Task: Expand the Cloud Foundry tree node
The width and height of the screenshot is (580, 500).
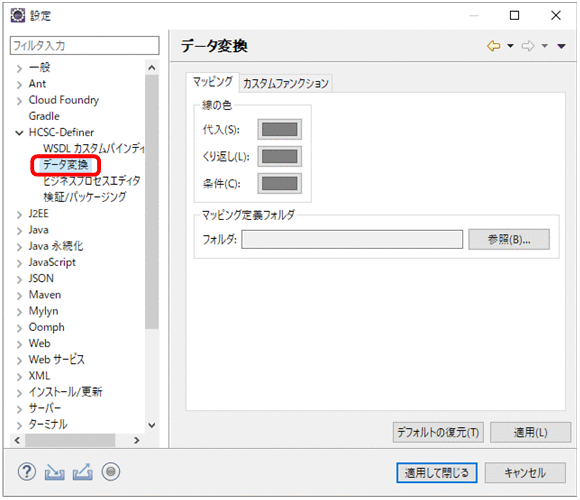Action: pyautogui.click(x=19, y=101)
